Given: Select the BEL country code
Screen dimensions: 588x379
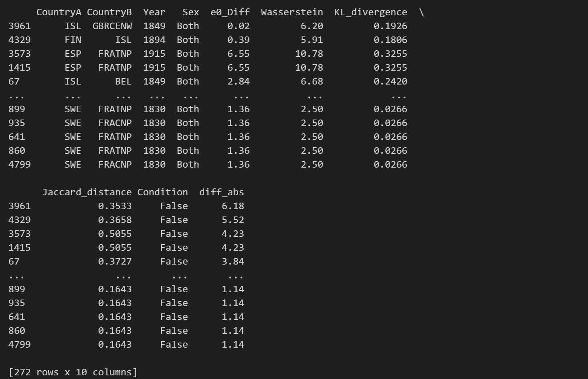Looking at the screenshot, I should (x=123, y=82).
